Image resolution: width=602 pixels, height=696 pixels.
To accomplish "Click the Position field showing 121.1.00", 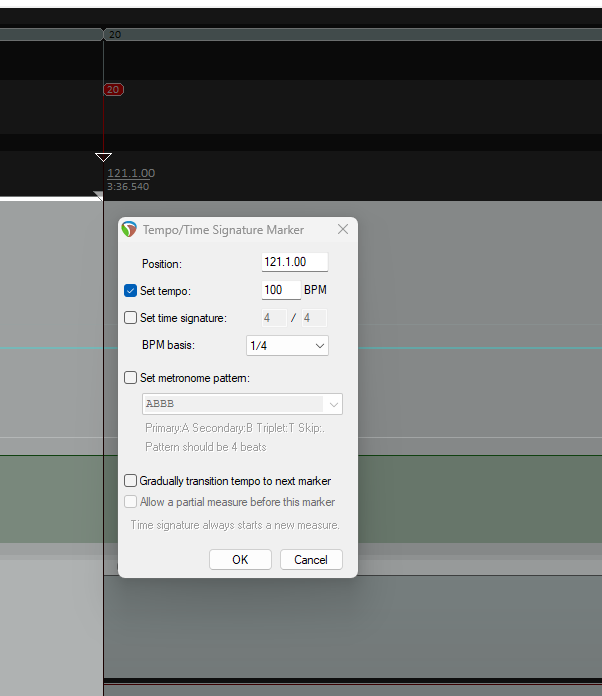I will point(294,262).
